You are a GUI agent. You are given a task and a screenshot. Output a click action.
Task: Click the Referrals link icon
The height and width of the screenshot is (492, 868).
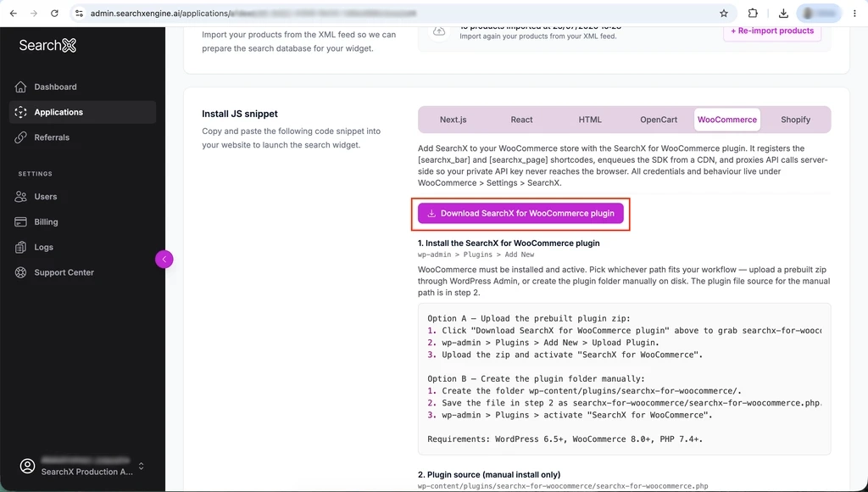point(20,137)
